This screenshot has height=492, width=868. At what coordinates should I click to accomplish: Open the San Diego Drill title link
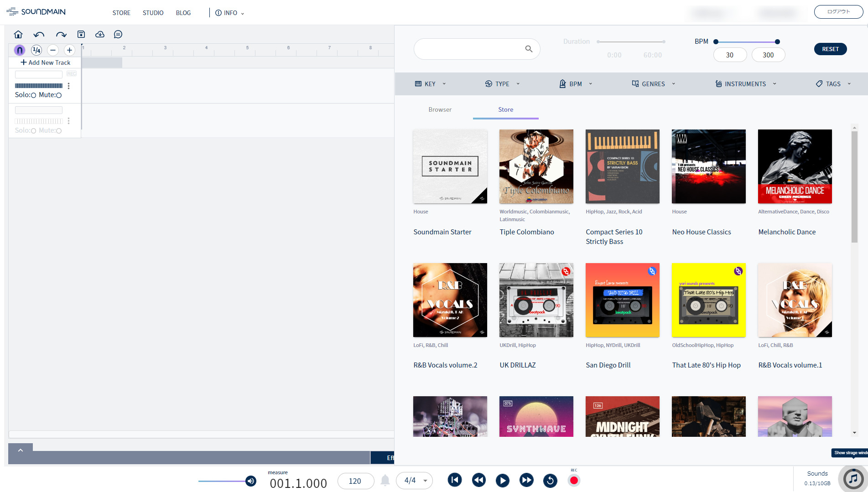608,365
